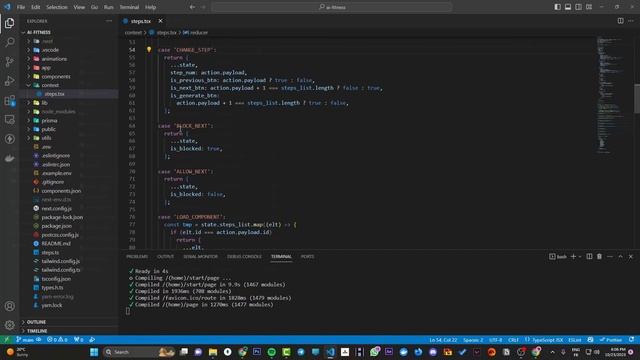Open the Terminal menu
This screenshot has width=640, height=360.
pyautogui.click(x=129, y=7)
